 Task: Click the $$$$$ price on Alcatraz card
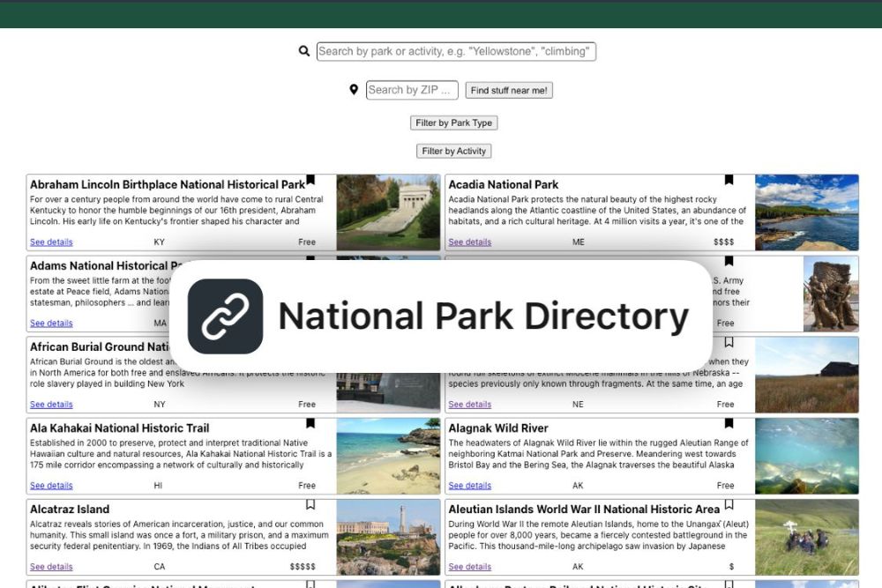[x=303, y=567]
